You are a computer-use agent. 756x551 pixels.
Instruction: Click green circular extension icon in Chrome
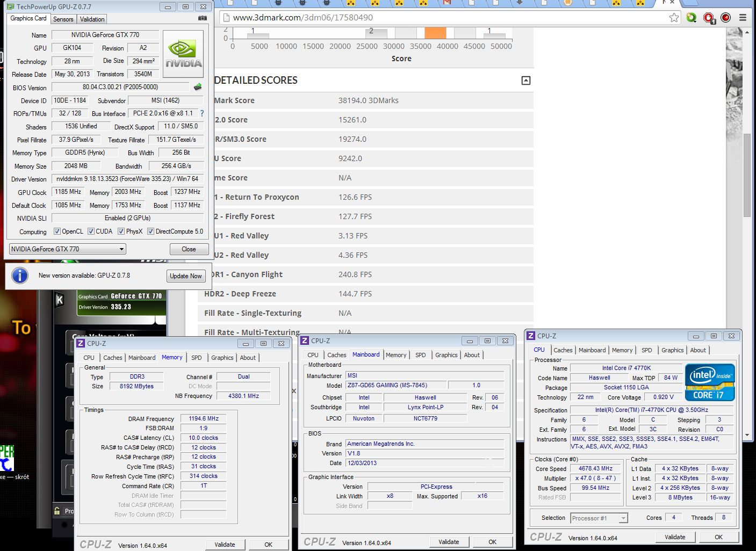coord(692,17)
